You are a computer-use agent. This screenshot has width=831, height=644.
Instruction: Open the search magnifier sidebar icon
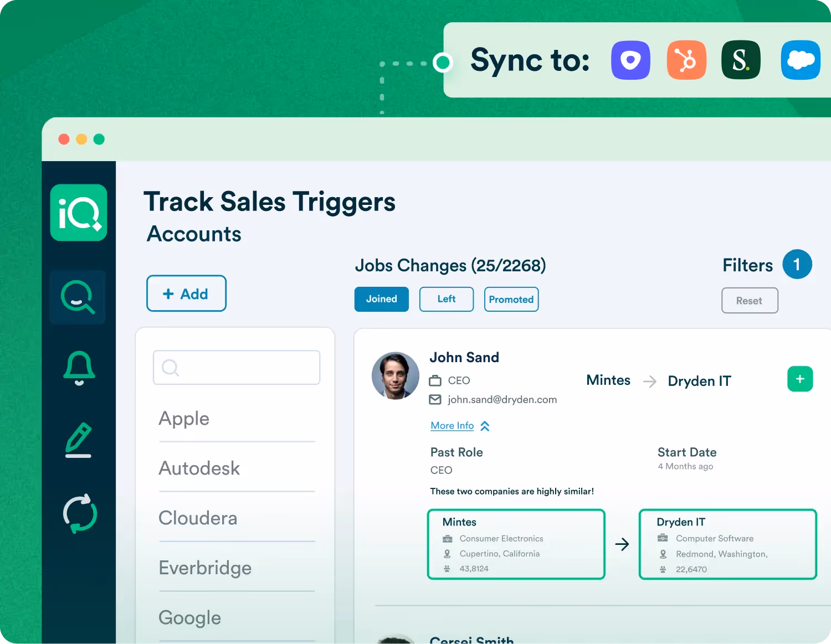tap(78, 297)
